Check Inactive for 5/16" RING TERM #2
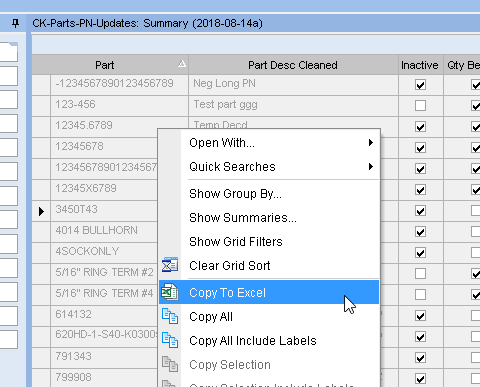Image resolution: width=480 pixels, height=387 pixels. (420, 274)
